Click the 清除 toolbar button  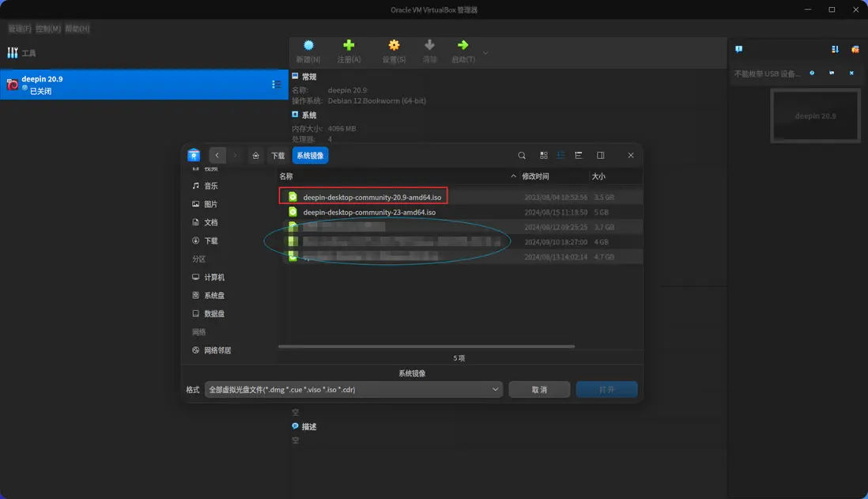(429, 51)
